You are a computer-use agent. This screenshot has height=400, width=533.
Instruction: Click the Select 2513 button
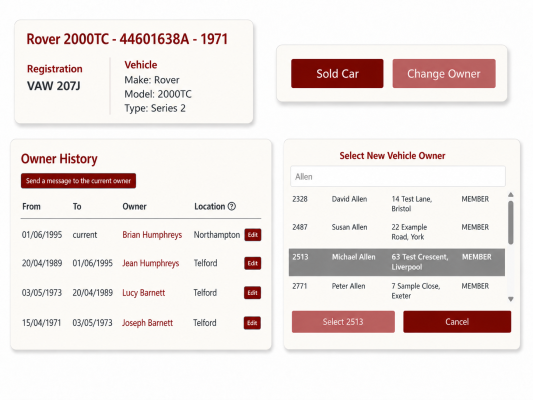(343, 321)
